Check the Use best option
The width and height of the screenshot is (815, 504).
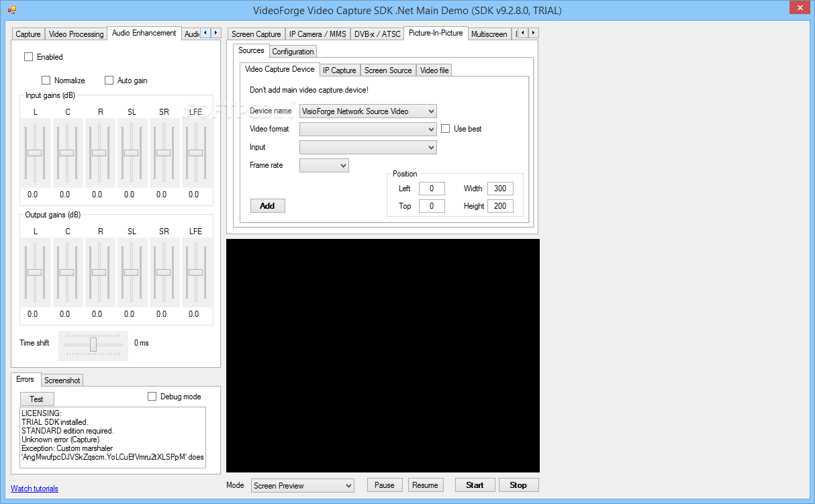tap(446, 129)
